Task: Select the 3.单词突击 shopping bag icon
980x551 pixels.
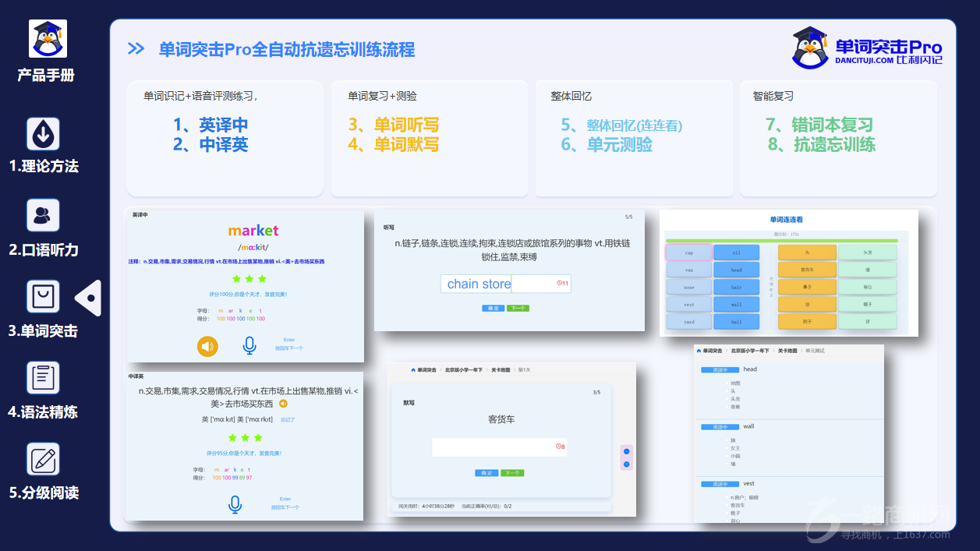Action: pos(43,297)
